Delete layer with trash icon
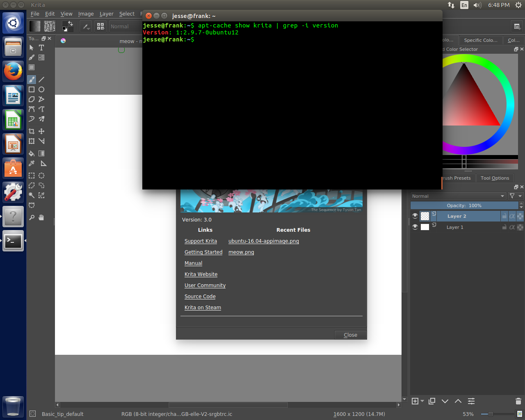 (x=518, y=401)
